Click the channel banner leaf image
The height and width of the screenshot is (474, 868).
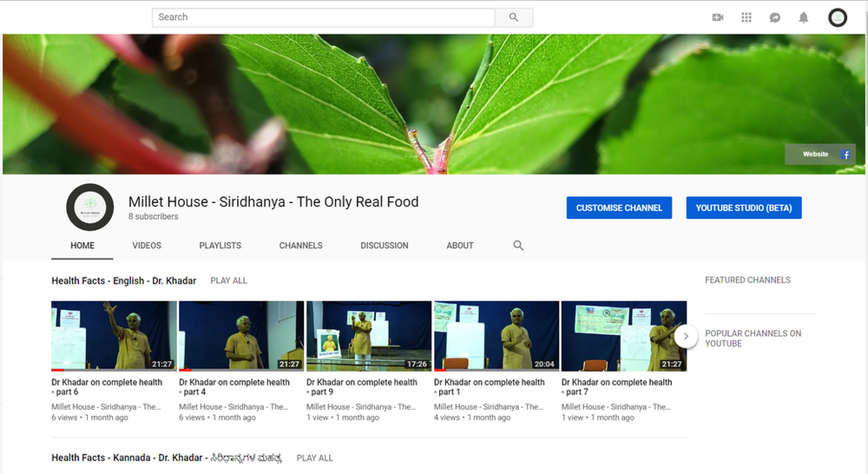tap(434, 104)
